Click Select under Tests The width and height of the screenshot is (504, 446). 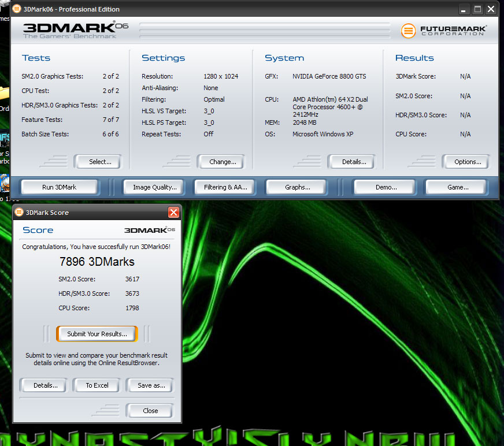click(x=99, y=162)
